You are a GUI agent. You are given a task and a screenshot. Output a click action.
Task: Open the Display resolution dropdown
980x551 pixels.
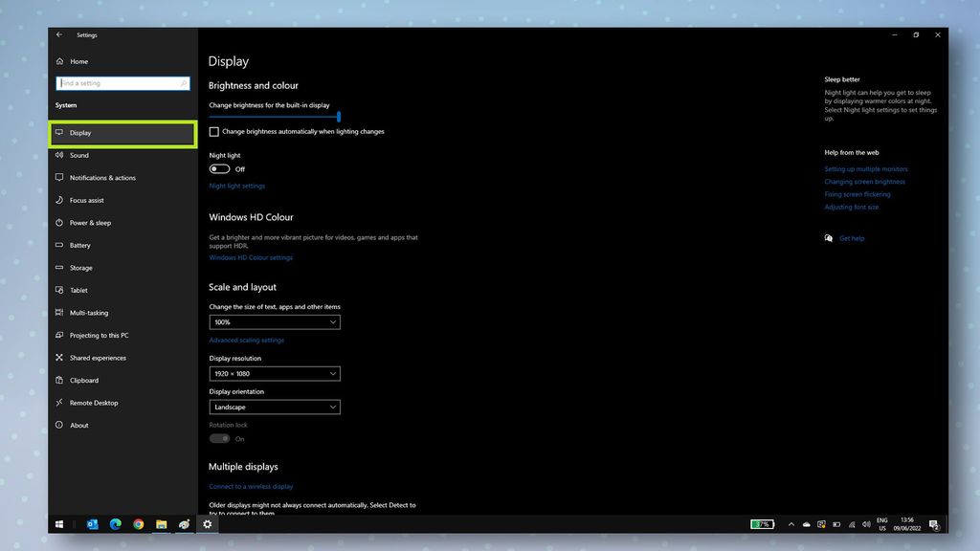[275, 373]
